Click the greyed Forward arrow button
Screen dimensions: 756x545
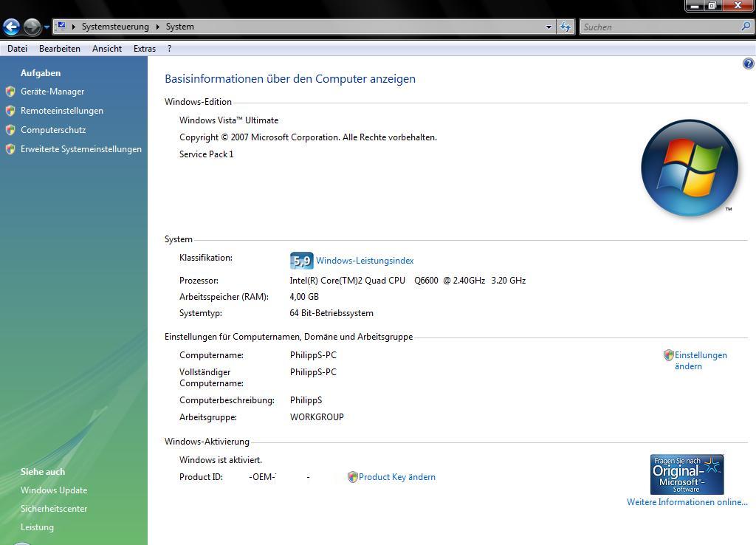point(32,27)
